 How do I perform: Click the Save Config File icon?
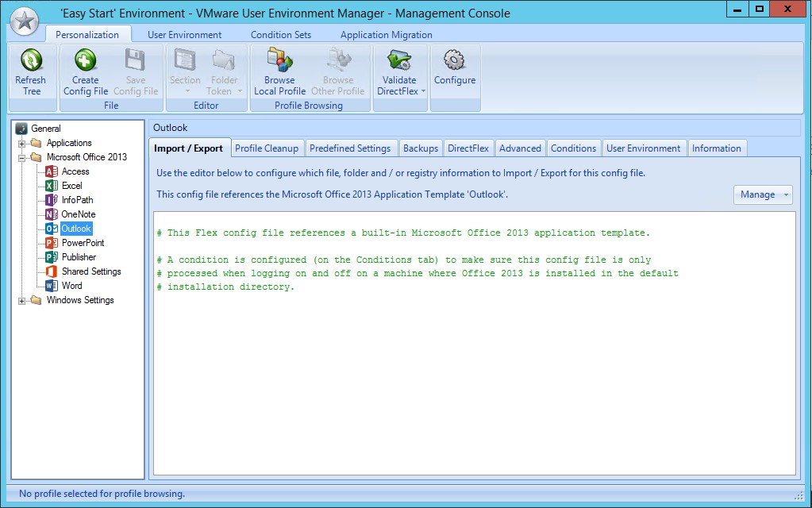click(x=135, y=60)
